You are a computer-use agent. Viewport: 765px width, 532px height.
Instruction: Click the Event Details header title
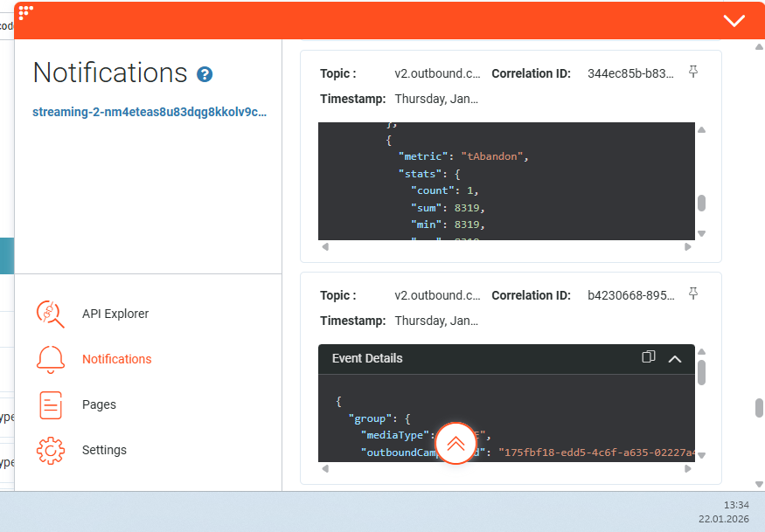click(x=367, y=358)
